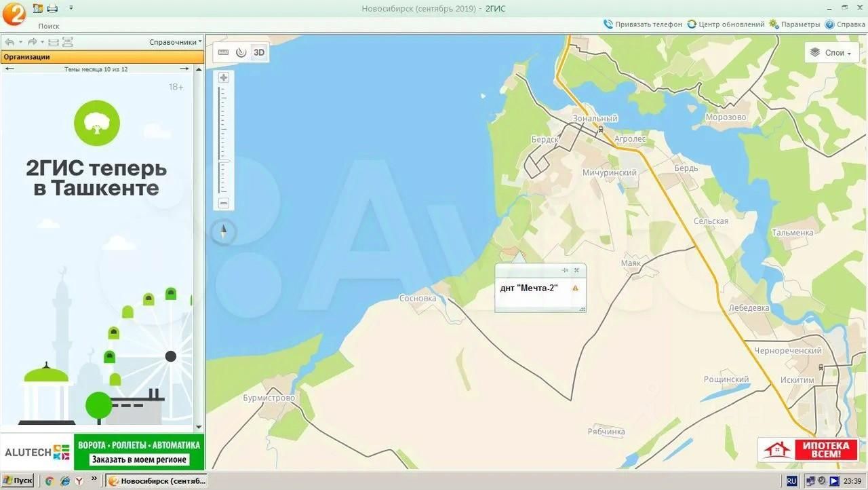Go to next monthly theme arrow
868x490 pixels.
click(x=184, y=69)
